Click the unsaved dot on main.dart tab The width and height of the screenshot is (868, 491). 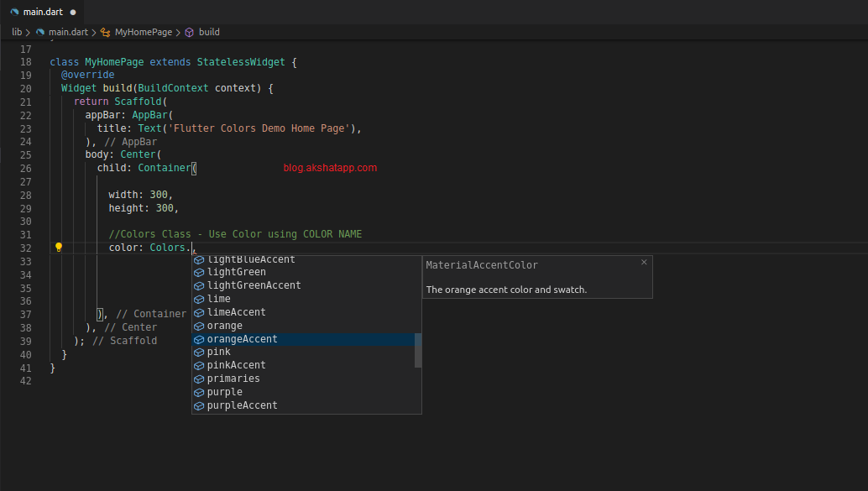[x=73, y=13]
